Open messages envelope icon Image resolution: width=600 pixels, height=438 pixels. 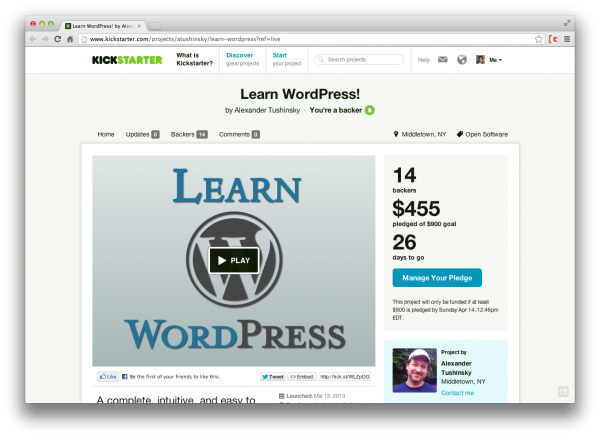pyautogui.click(x=443, y=60)
